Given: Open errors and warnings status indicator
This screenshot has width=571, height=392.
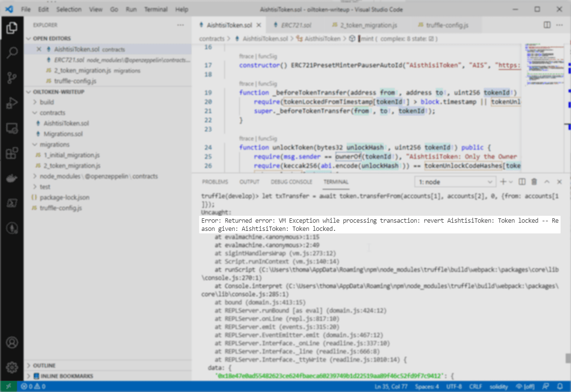Looking at the screenshot, I should click(x=33, y=386).
